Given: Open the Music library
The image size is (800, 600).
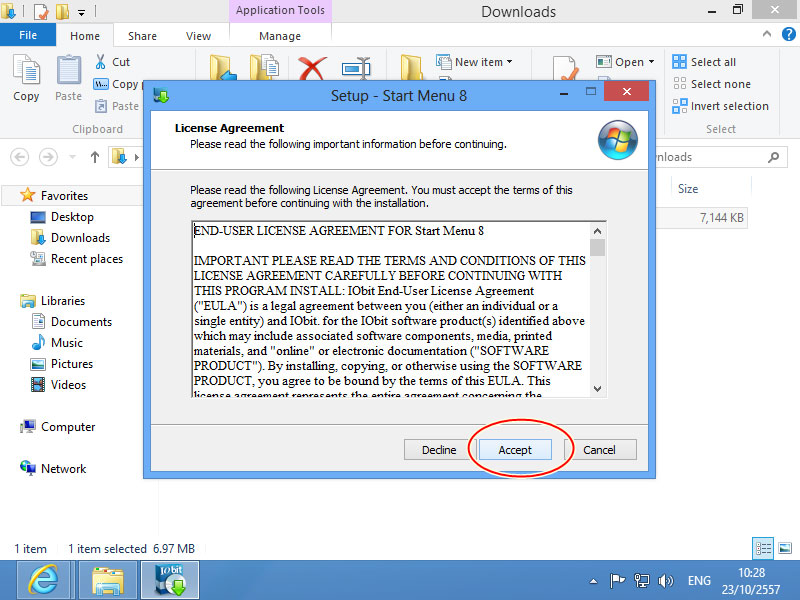Looking at the screenshot, I should click(66, 342).
